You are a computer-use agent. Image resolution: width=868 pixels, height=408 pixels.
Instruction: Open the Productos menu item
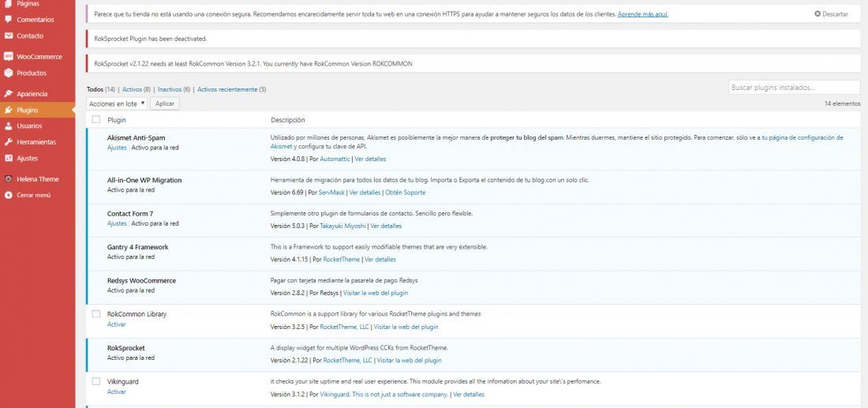click(x=32, y=73)
